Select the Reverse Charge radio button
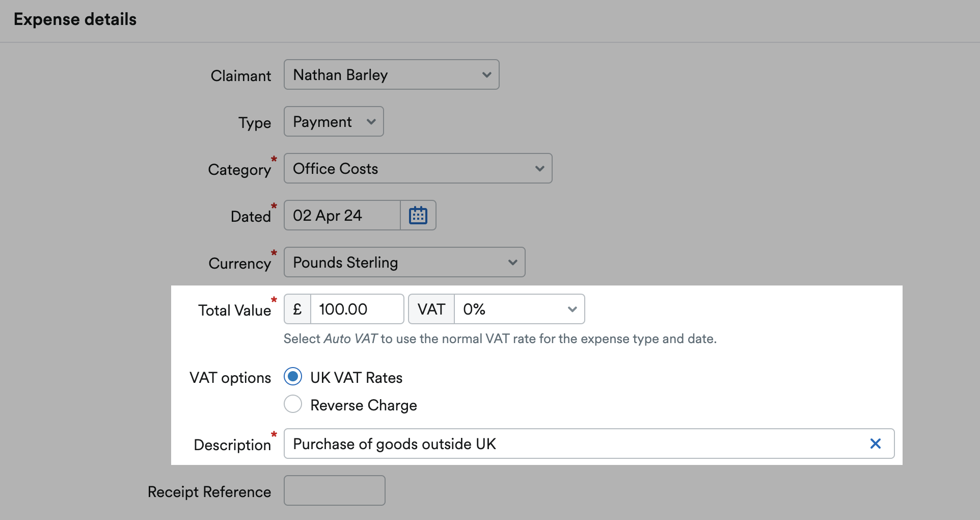The image size is (980, 520). click(x=293, y=404)
